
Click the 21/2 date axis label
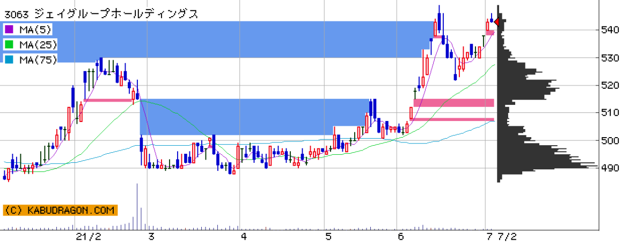pos(89,237)
